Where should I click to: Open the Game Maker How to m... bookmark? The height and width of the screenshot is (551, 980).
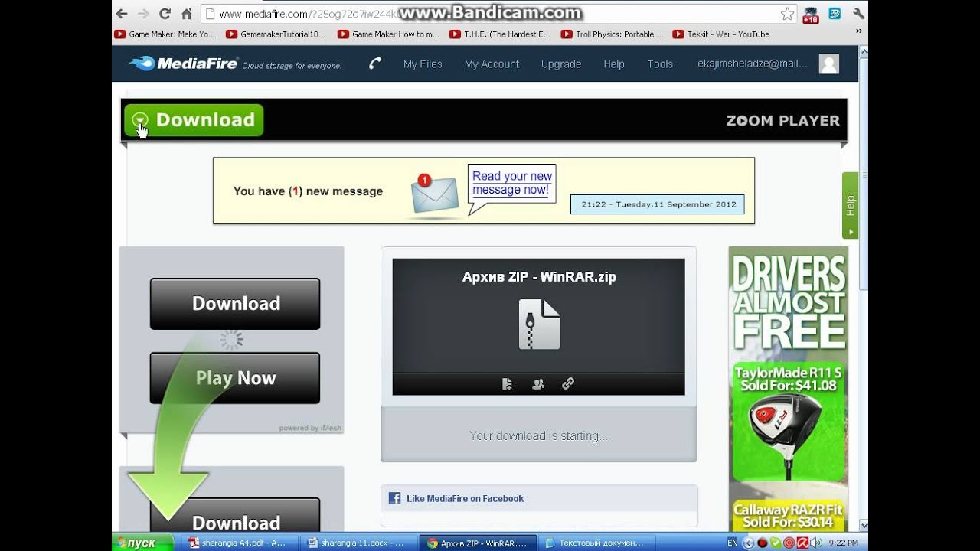(x=388, y=34)
